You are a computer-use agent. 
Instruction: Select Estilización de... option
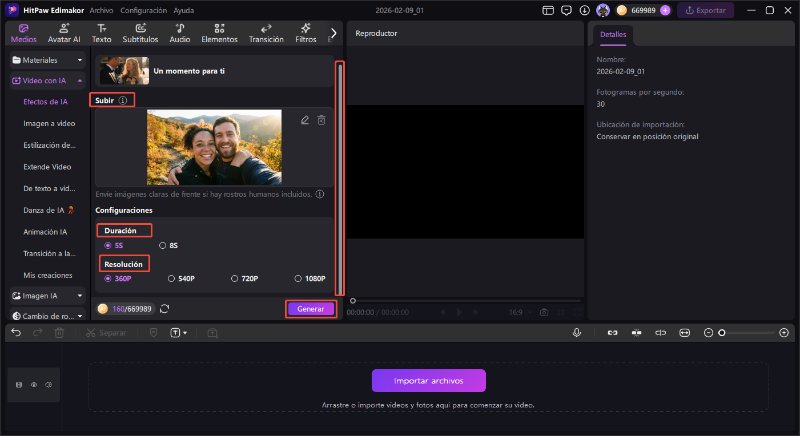pos(49,145)
